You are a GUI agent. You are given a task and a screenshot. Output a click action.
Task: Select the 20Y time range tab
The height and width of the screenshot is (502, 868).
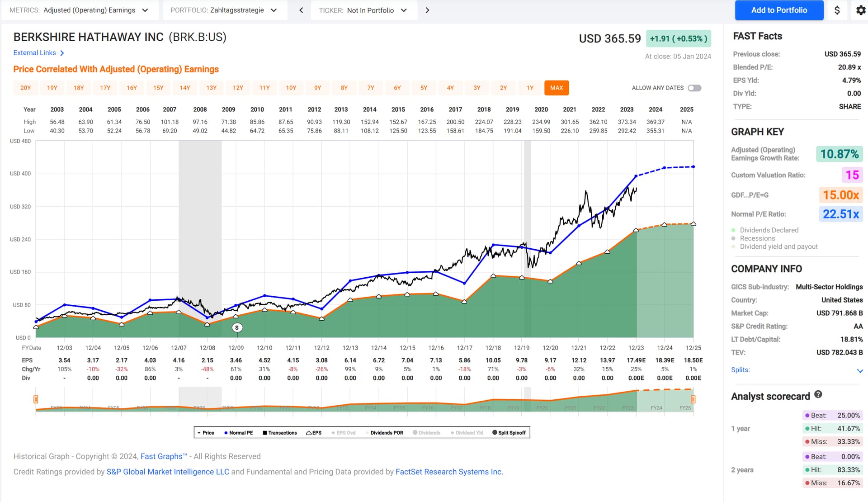pyautogui.click(x=26, y=88)
